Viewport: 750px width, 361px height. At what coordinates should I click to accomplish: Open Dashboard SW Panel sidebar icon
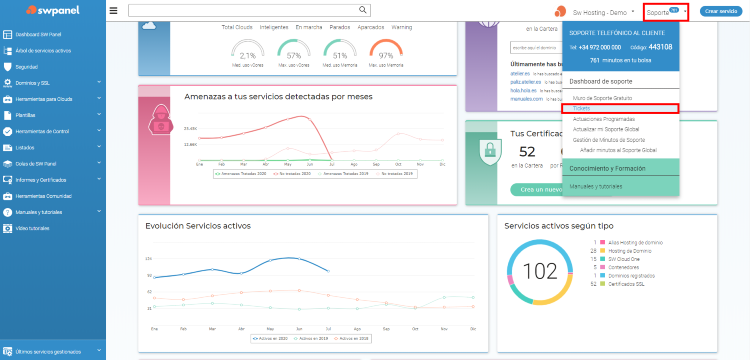(7, 34)
